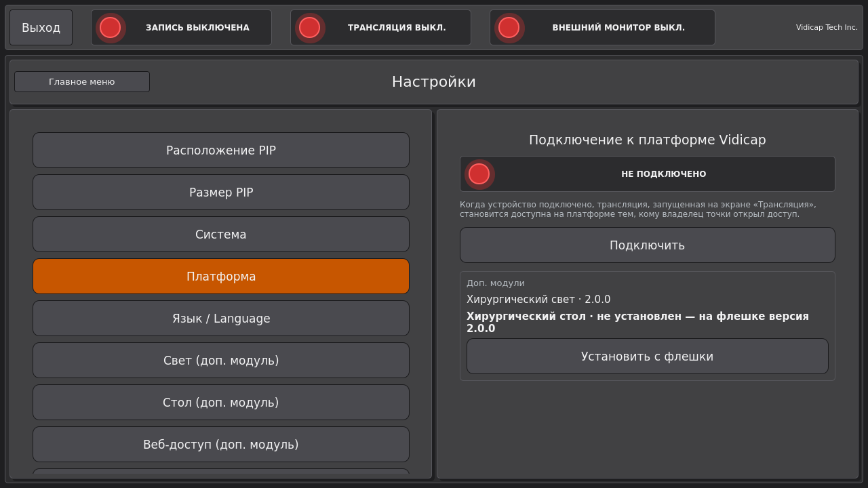868x488 pixels.
Task: Click the red external monitor indicator icon
Action: pos(509,27)
